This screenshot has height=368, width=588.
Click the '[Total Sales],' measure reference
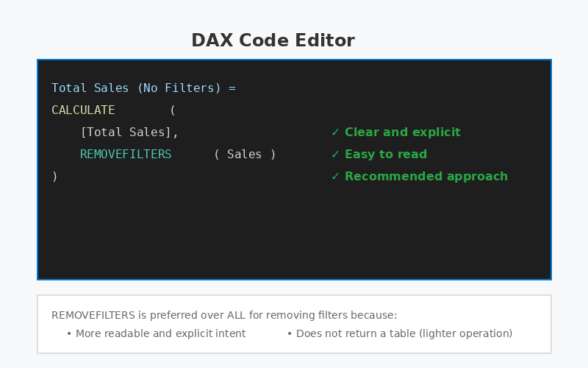pos(129,132)
